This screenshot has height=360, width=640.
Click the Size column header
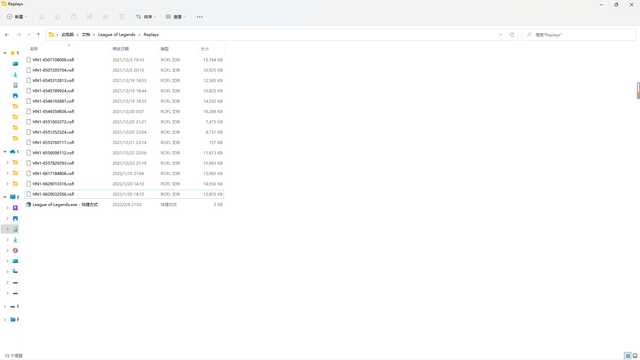coord(204,49)
